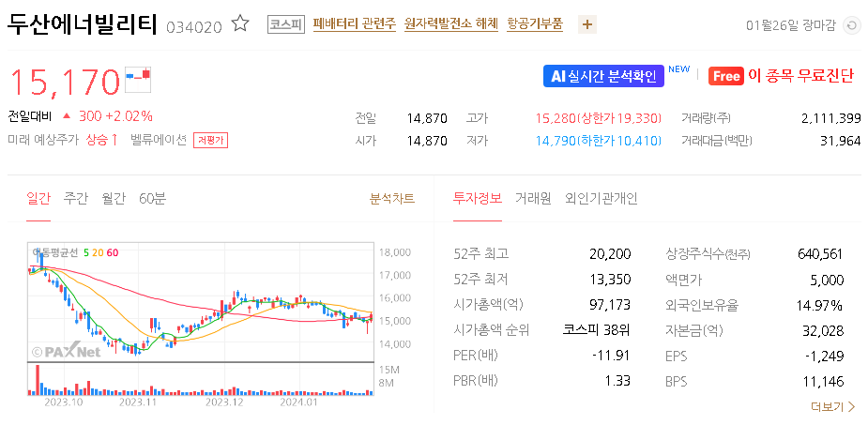
Task: Click the PER value -11.91
Action: coord(612,356)
